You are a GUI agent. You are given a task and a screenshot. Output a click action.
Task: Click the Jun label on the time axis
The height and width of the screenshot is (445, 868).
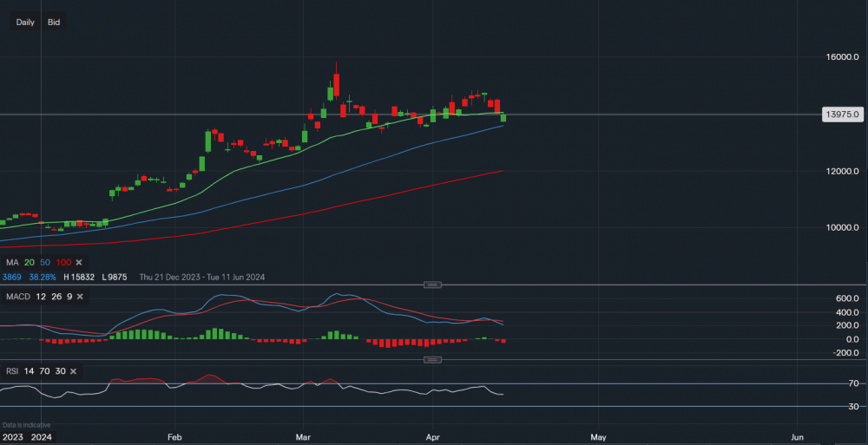point(797,436)
